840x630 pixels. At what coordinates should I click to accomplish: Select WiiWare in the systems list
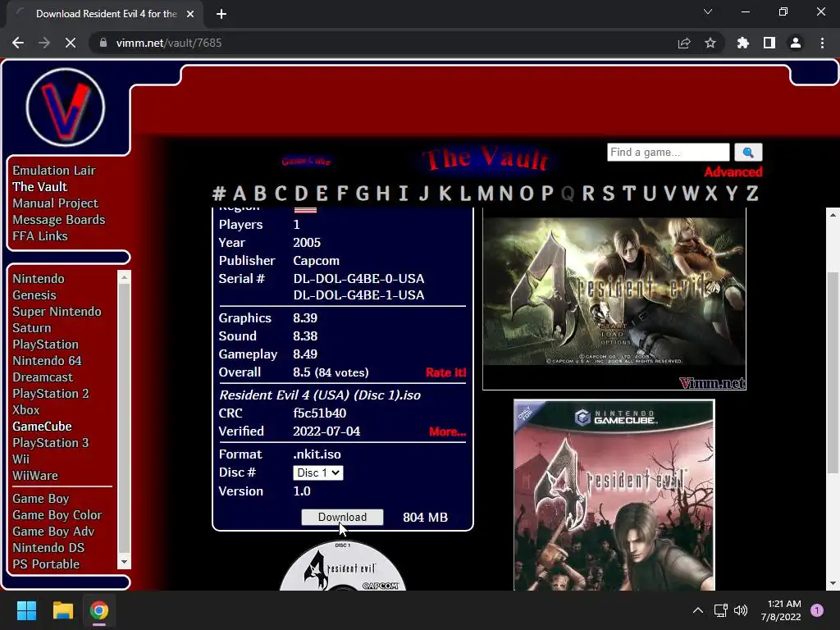(x=35, y=476)
